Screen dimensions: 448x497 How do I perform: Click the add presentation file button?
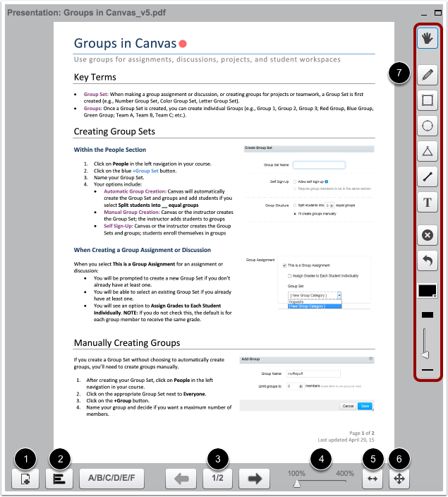pos(25,479)
